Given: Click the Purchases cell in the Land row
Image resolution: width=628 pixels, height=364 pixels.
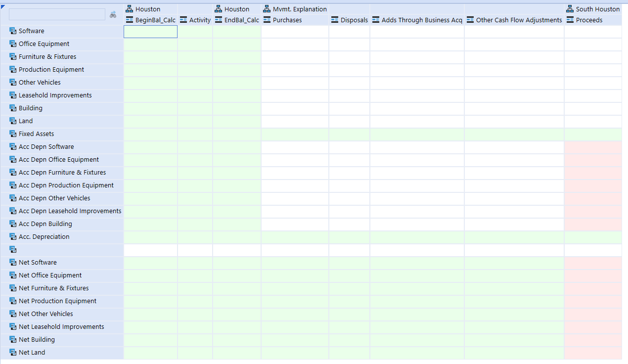Looking at the screenshot, I should pyautogui.click(x=295, y=121).
